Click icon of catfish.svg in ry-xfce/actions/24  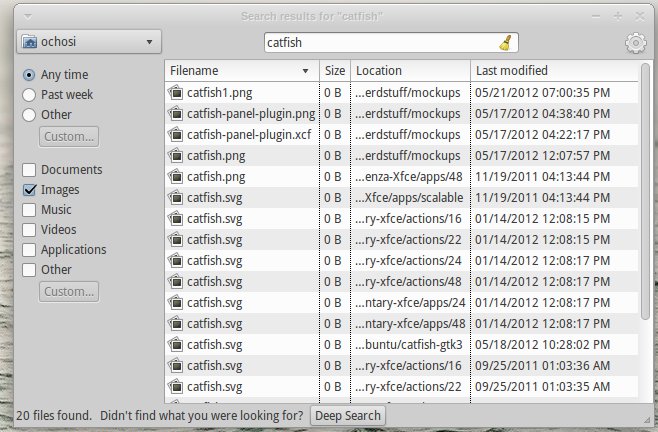point(176,260)
